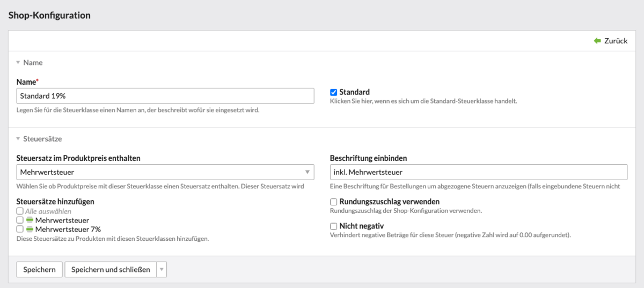Enable Rundungszuschlag verwenden
644x288 pixels.
pyautogui.click(x=333, y=202)
